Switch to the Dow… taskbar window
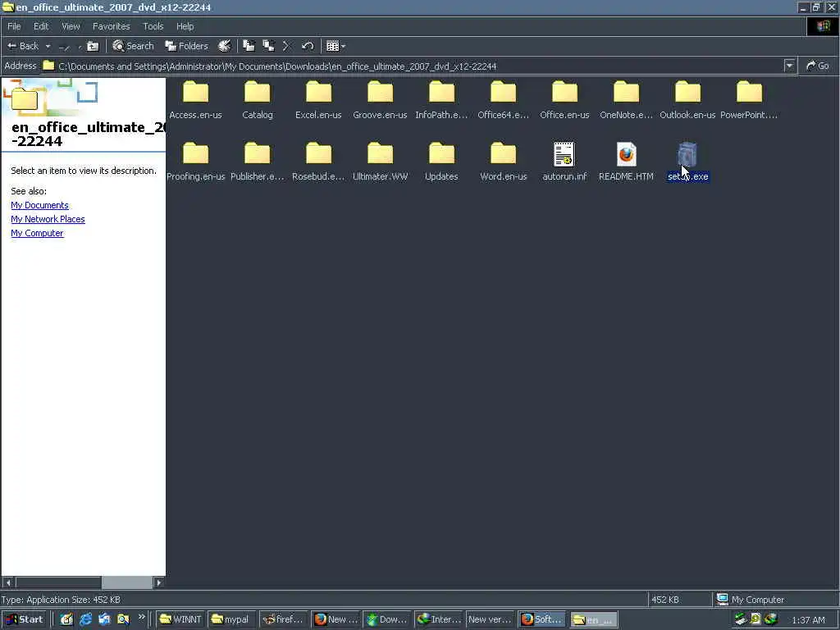The width and height of the screenshot is (840, 630). coord(387,620)
